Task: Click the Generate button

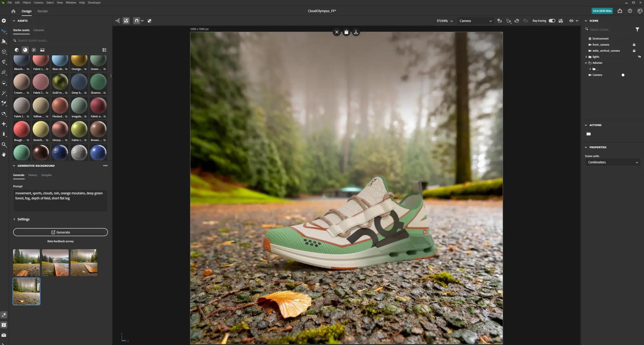Action: tap(61, 232)
